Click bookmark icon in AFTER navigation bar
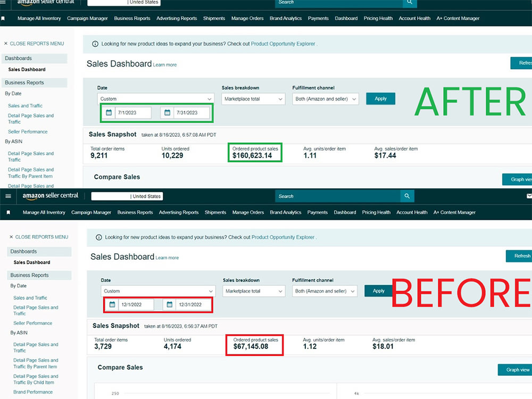The height and width of the screenshot is (399, 532). 3,18
